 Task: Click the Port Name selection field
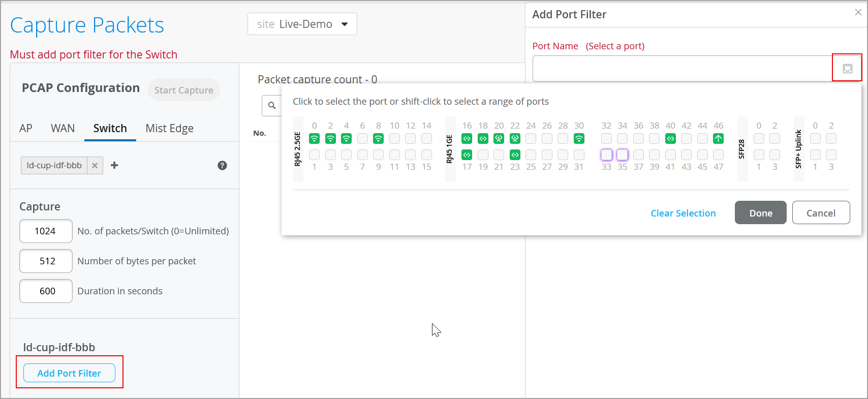(682, 69)
